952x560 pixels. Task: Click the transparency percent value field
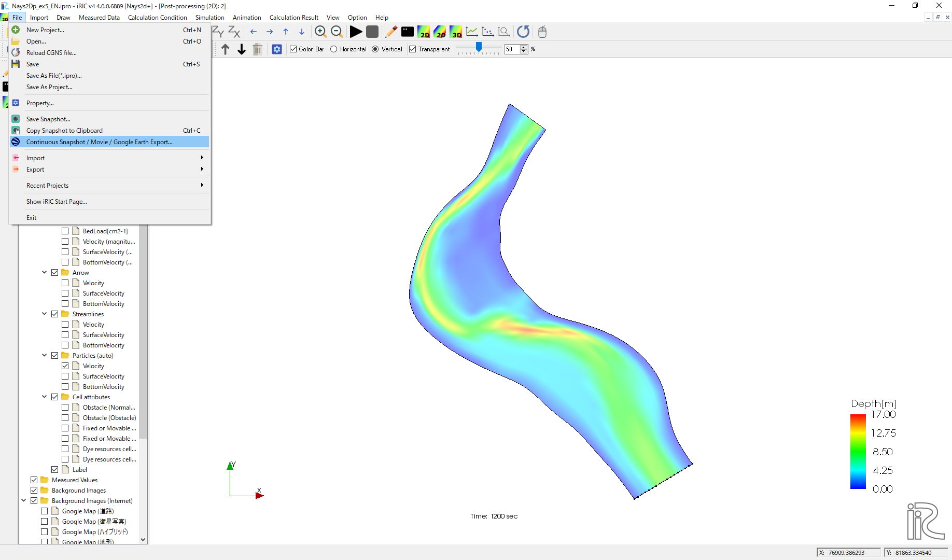pyautogui.click(x=512, y=49)
